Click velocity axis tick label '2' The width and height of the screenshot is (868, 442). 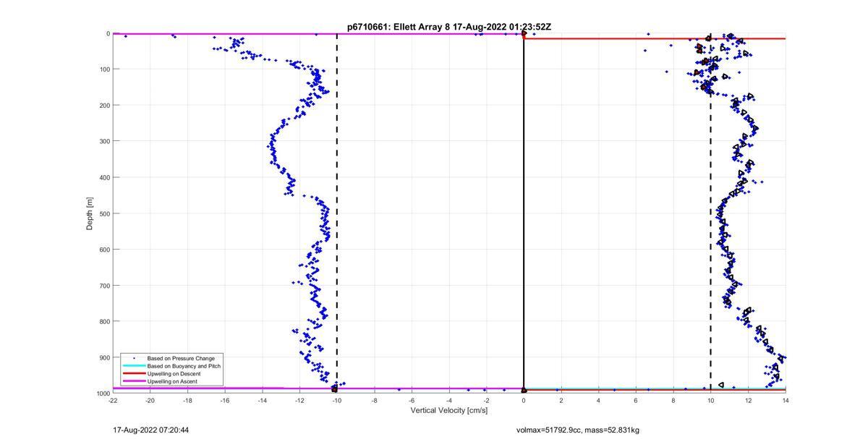point(561,400)
